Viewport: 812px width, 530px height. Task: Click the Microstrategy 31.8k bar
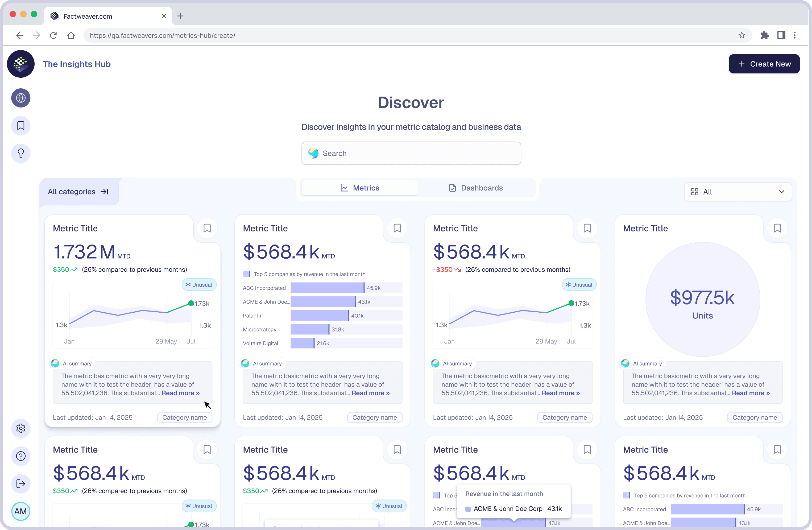pyautogui.click(x=310, y=329)
